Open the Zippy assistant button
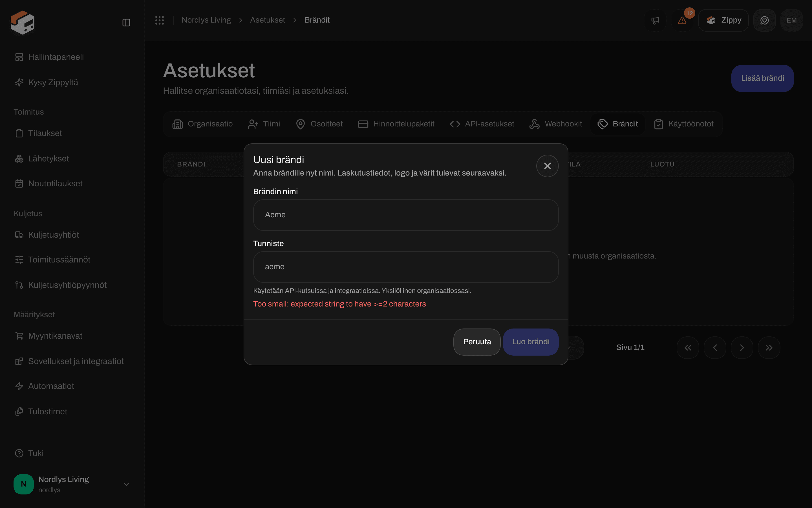The width and height of the screenshot is (812, 508). pos(723,20)
